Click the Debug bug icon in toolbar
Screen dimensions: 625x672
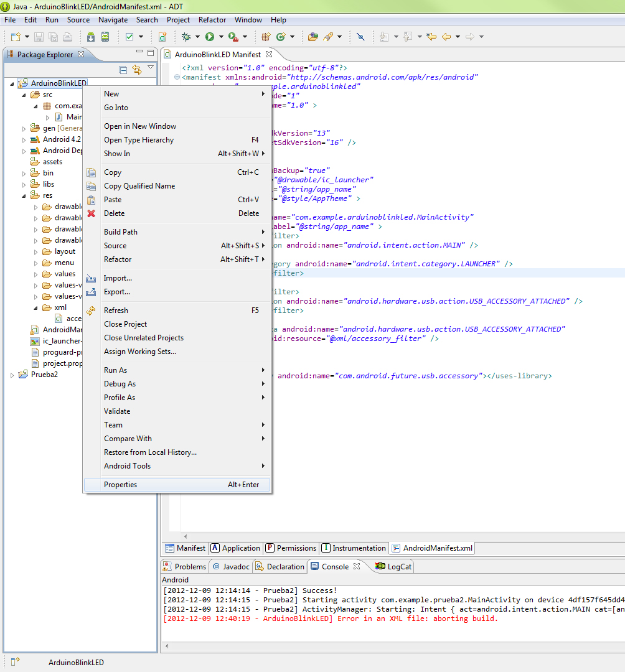[186, 37]
